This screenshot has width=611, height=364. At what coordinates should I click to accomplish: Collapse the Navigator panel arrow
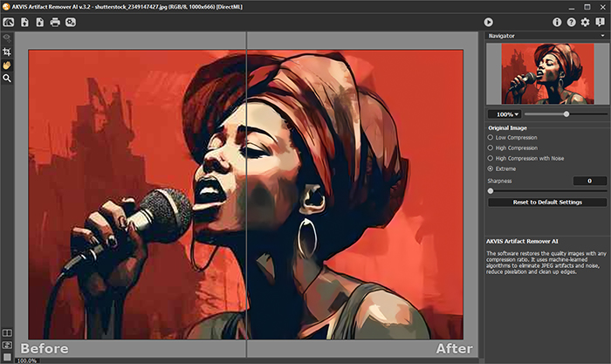point(601,37)
